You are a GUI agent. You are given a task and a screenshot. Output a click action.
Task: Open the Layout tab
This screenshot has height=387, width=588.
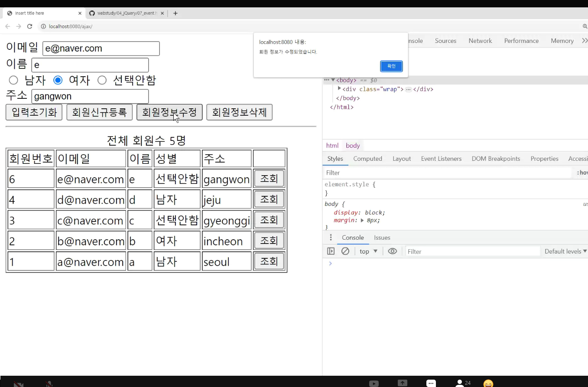click(x=402, y=159)
